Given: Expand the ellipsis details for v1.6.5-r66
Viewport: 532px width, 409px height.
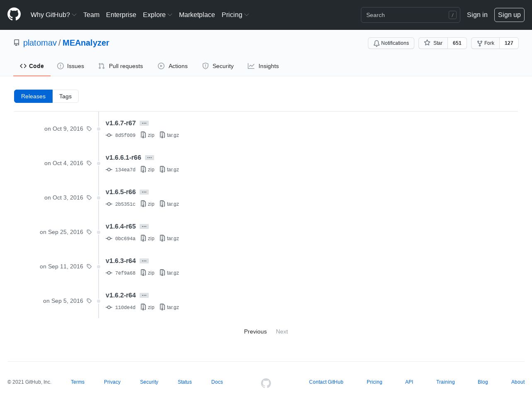Looking at the screenshot, I should (144, 192).
